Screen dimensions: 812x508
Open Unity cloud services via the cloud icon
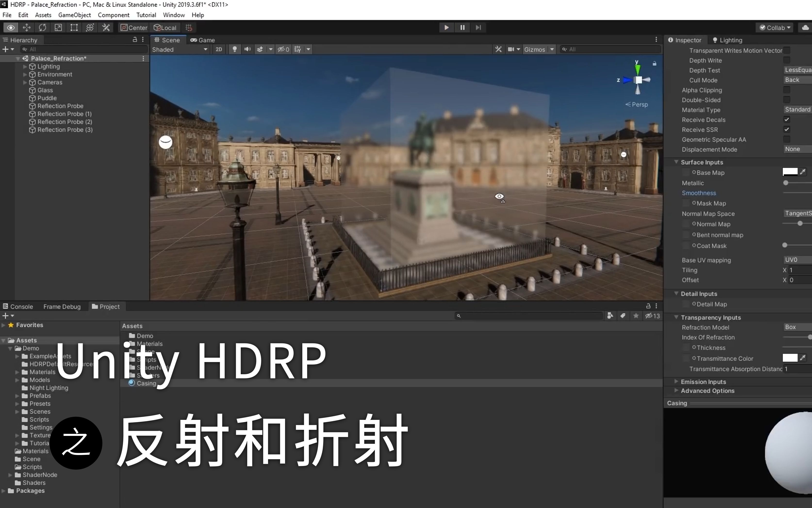805,27
